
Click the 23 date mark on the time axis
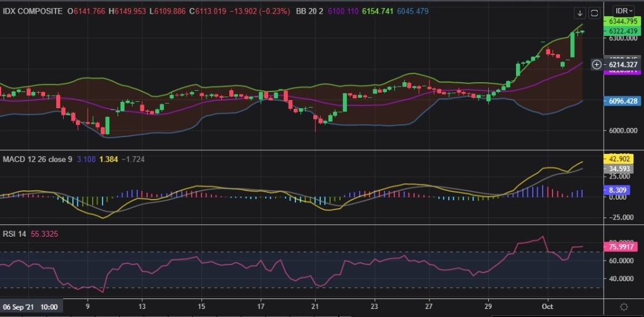pos(374,307)
